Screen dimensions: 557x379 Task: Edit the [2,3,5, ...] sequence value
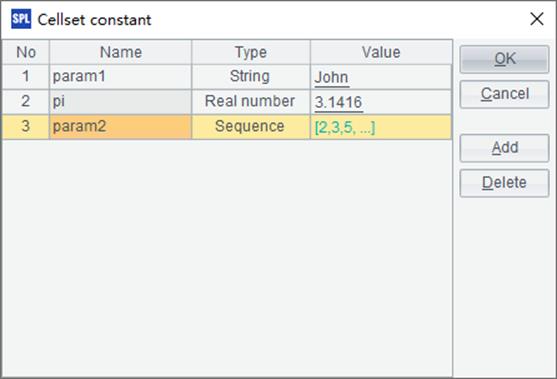[381, 127]
